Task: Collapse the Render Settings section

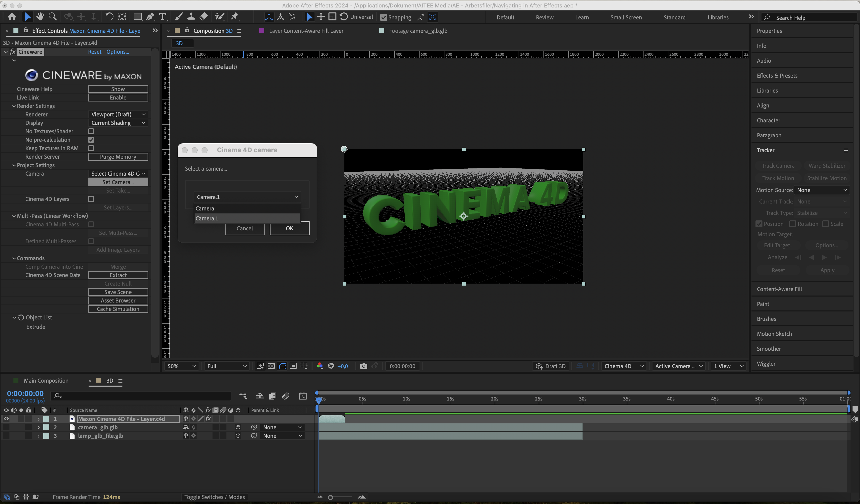Action: [x=14, y=106]
